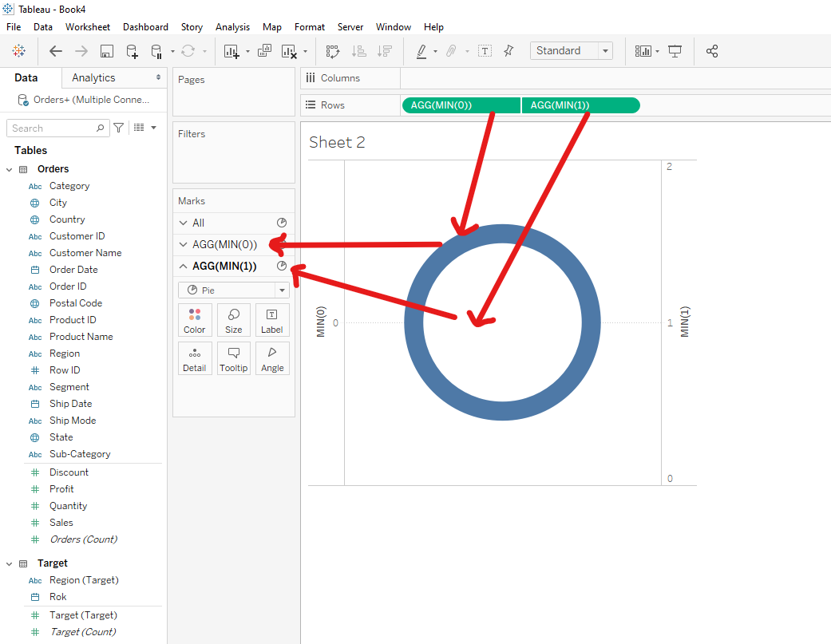831x644 pixels.
Task: Open the Analysis menu
Action: pyautogui.click(x=232, y=27)
